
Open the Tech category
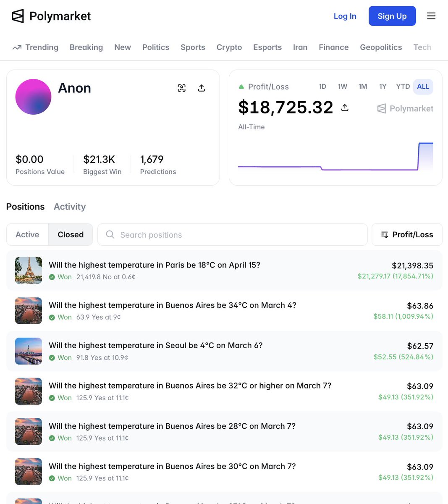click(422, 47)
